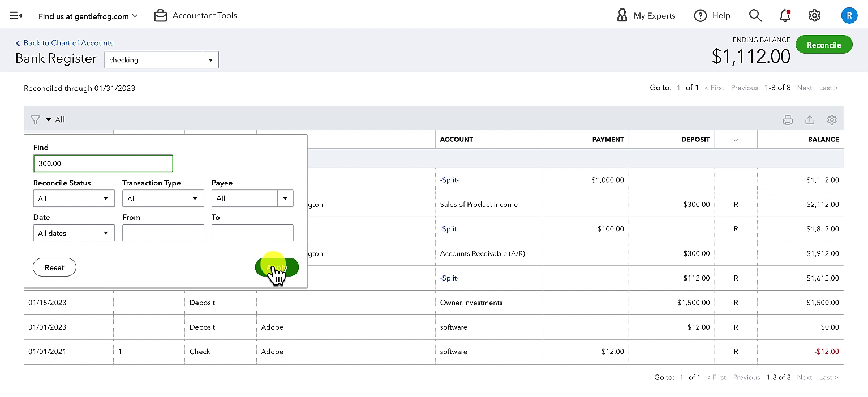Open the user profile avatar R
Screen dimensions: 868x397
[x=849, y=16]
